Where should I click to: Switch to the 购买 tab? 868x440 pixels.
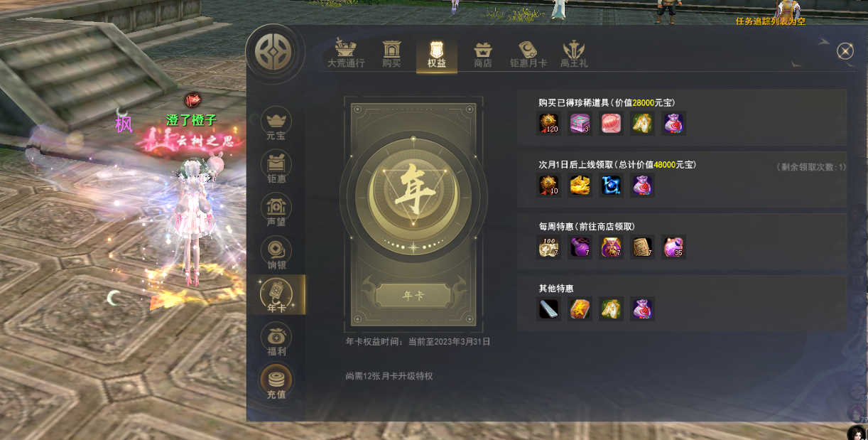click(x=391, y=53)
